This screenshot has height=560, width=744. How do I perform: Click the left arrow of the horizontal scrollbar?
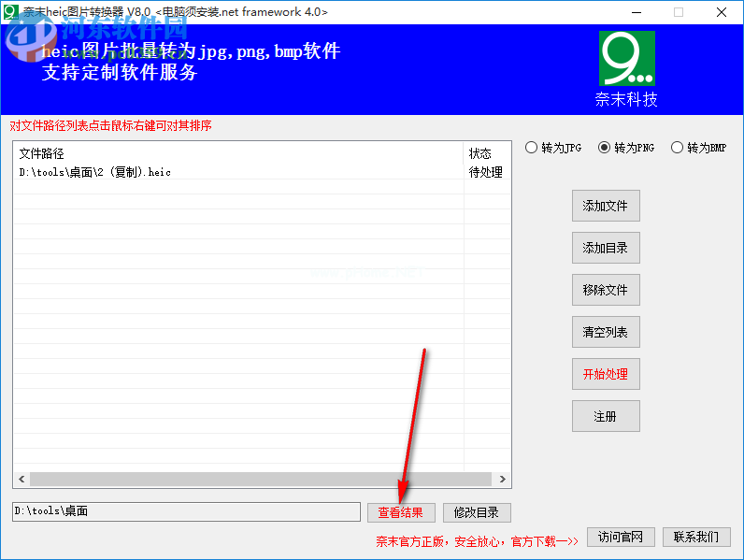(21, 480)
